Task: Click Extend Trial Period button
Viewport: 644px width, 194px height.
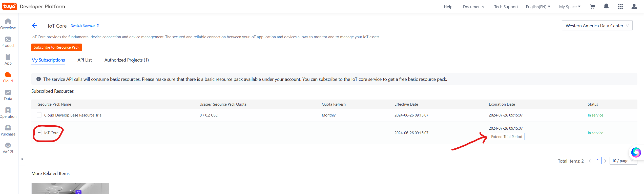Action: point(507,137)
